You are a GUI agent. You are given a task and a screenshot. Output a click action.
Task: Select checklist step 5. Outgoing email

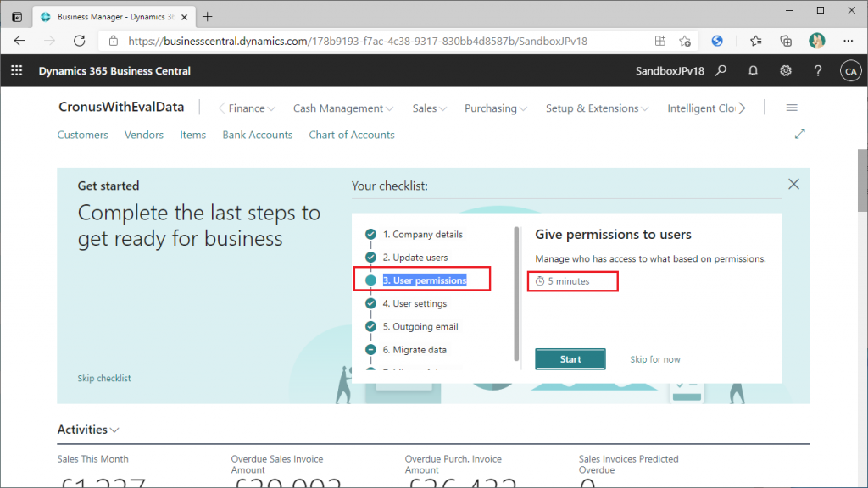tap(420, 327)
